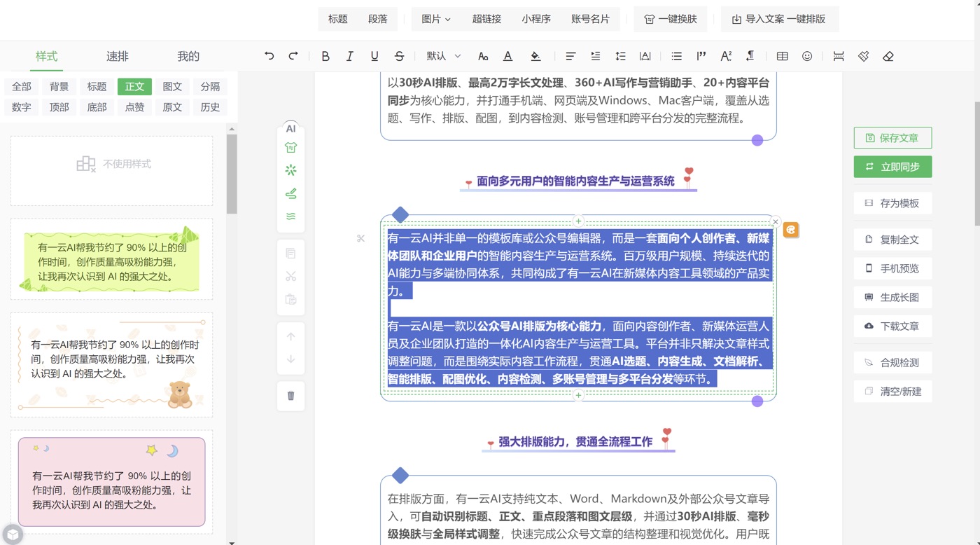
Task: Add block above with plus button
Action: pyautogui.click(x=578, y=221)
